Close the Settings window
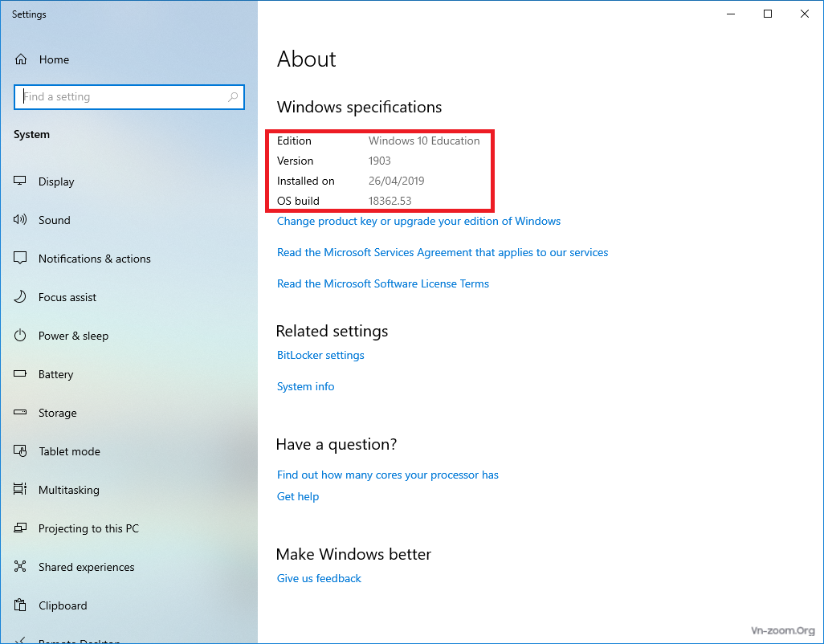Image resolution: width=824 pixels, height=644 pixels. pos(805,14)
